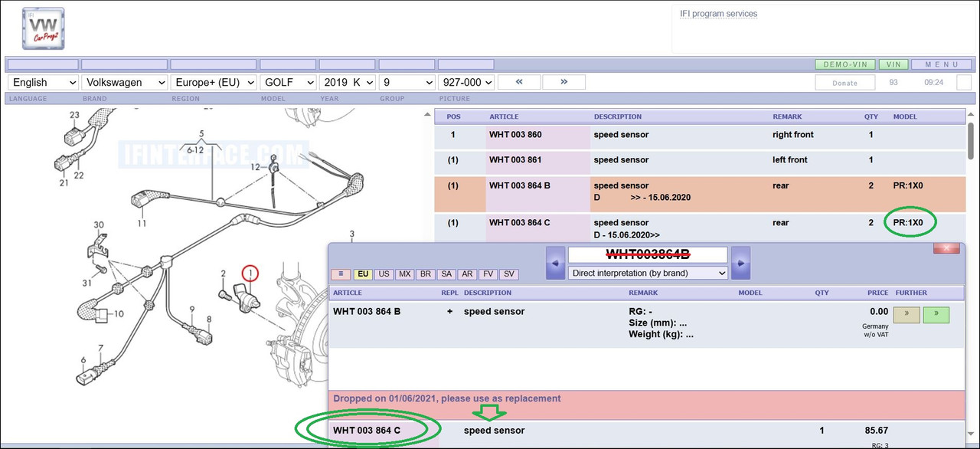Select BR market toggle in popup
The image size is (980, 449).
(x=425, y=274)
